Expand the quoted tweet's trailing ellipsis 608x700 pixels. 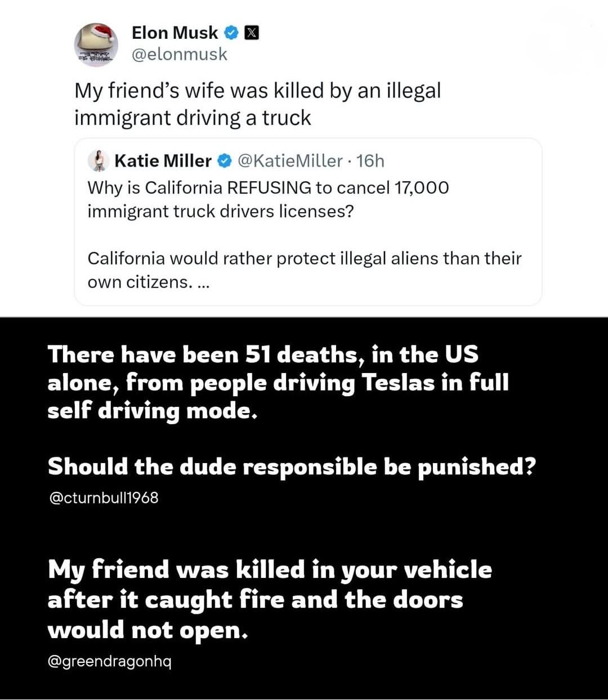point(203,282)
